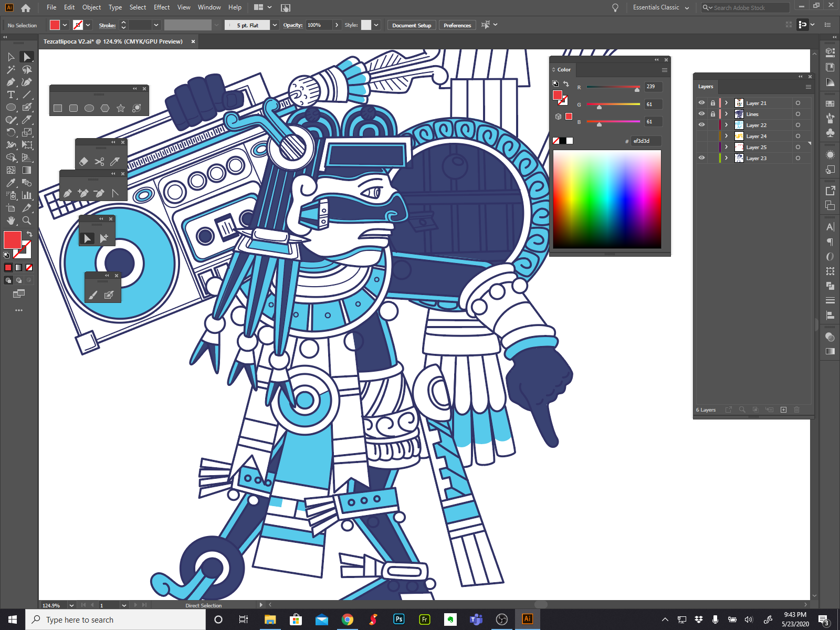The image size is (840, 630).
Task: Open the Object menu
Action: [x=91, y=7]
